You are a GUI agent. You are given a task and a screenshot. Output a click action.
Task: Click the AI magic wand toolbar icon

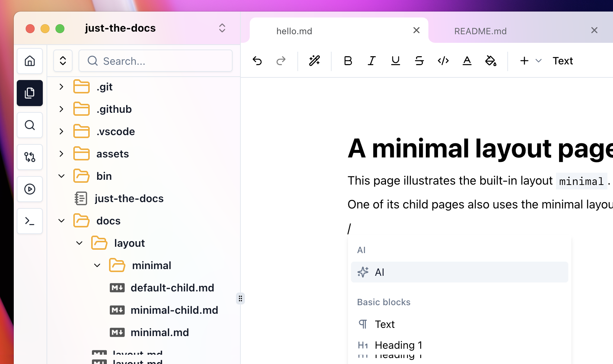315,61
